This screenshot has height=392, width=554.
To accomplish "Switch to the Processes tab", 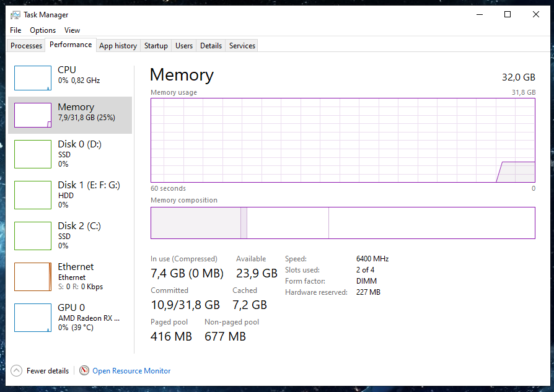I will click(27, 46).
